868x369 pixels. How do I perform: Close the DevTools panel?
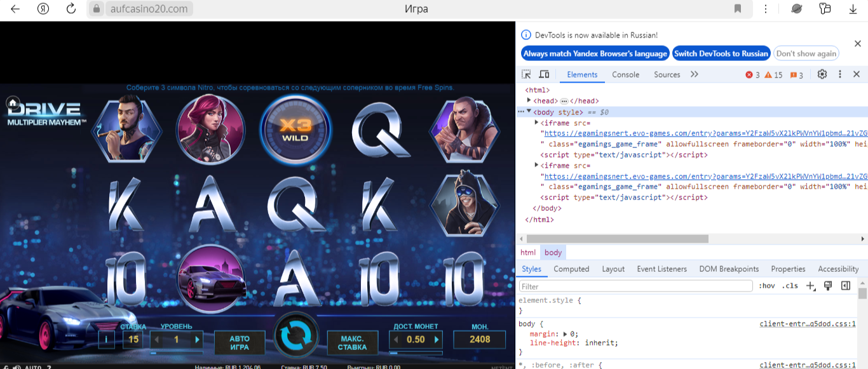857,74
